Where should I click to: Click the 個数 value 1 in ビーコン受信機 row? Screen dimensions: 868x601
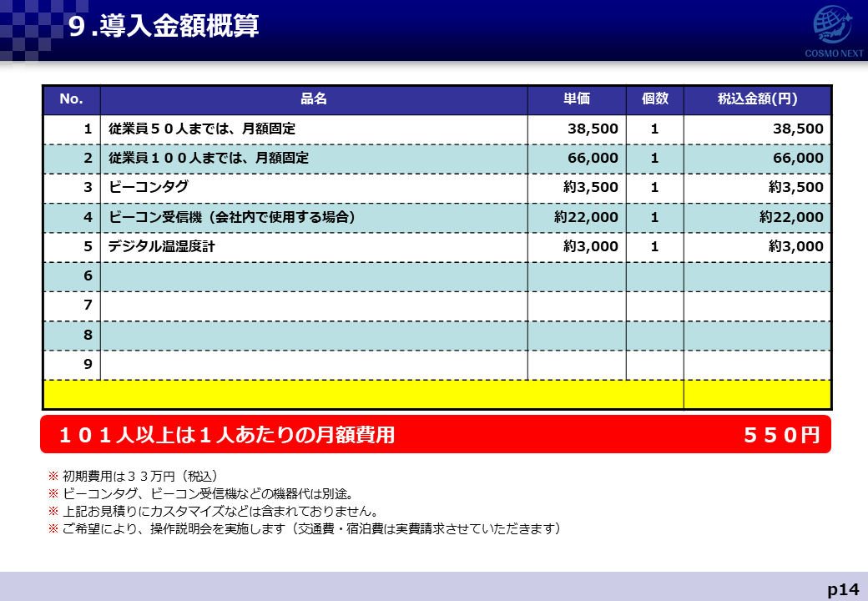655,217
